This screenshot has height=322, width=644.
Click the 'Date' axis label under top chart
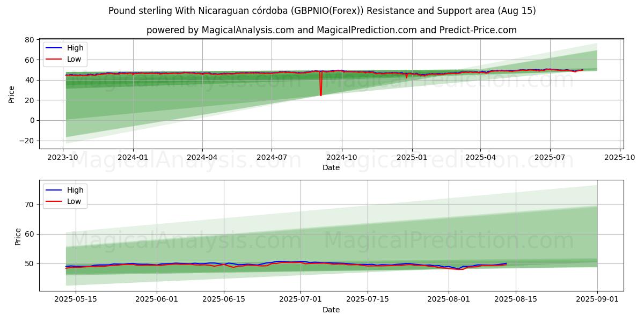[x=331, y=167]
